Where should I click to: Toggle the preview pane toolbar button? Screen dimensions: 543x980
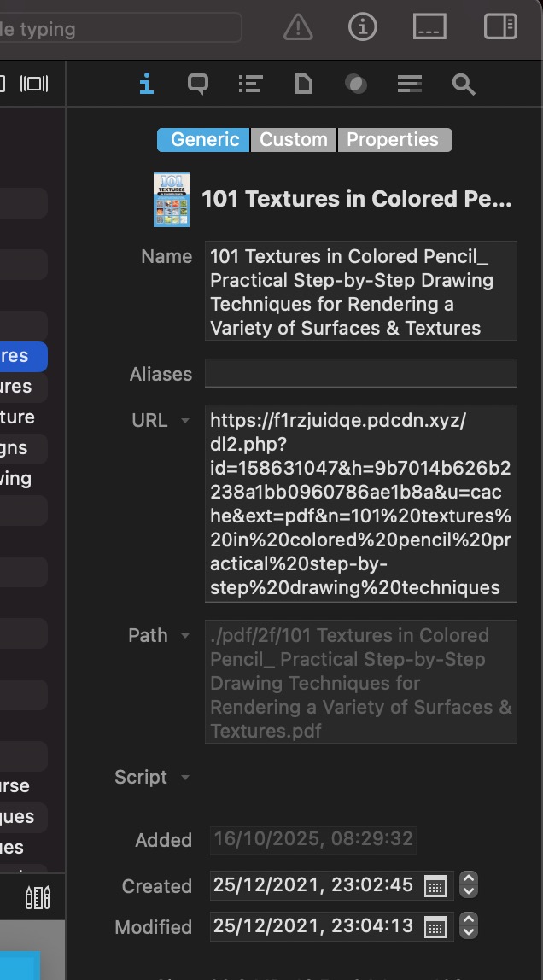point(429,27)
